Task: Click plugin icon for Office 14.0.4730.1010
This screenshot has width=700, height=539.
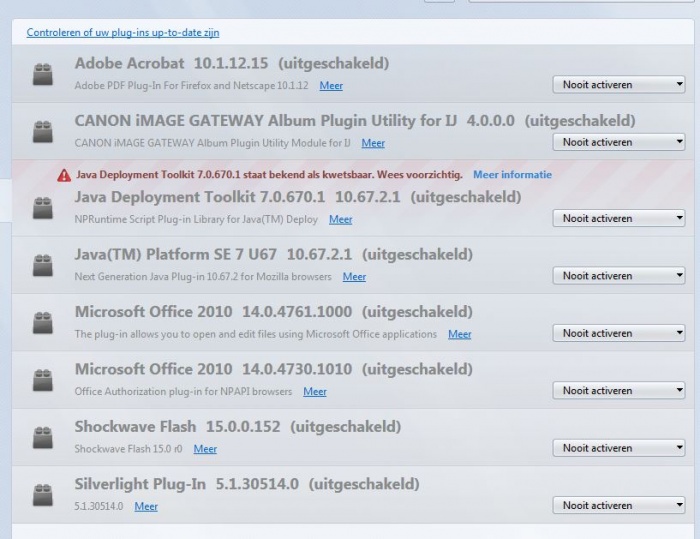Action: point(43,380)
